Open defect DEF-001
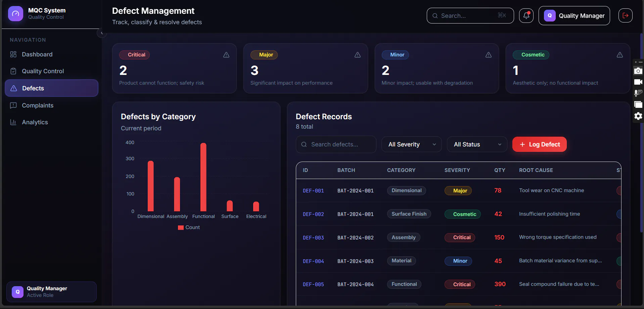Screen dimensions: 644x309 [x=313, y=191]
